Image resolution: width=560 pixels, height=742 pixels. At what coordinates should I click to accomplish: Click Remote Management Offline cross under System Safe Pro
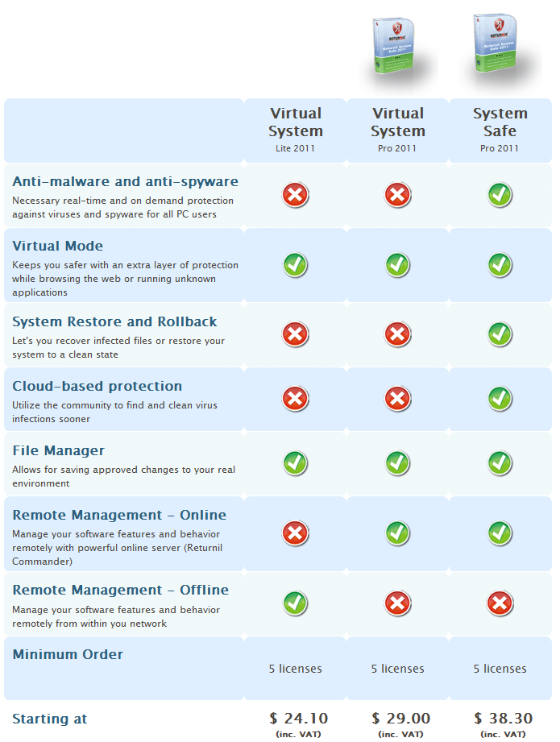point(500,603)
